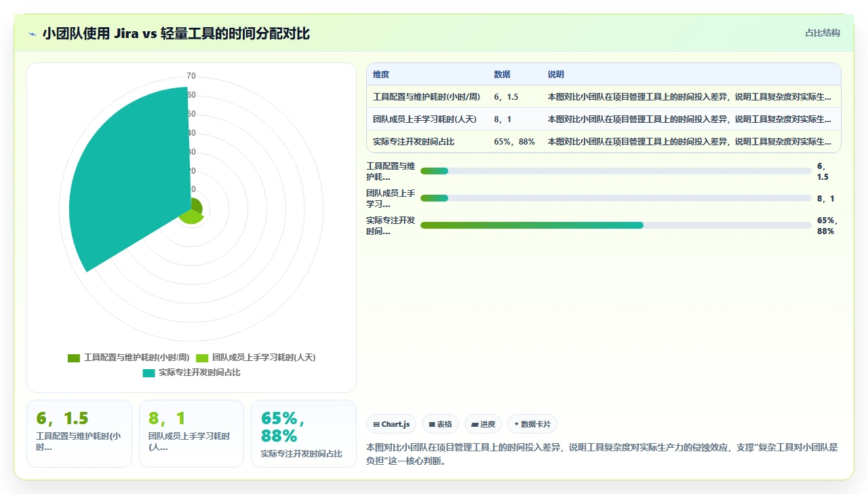Click the 表格 tag chip

pyautogui.click(x=440, y=424)
